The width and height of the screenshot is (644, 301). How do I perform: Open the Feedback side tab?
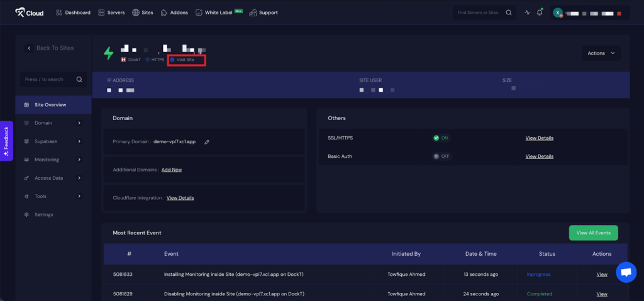(6, 141)
